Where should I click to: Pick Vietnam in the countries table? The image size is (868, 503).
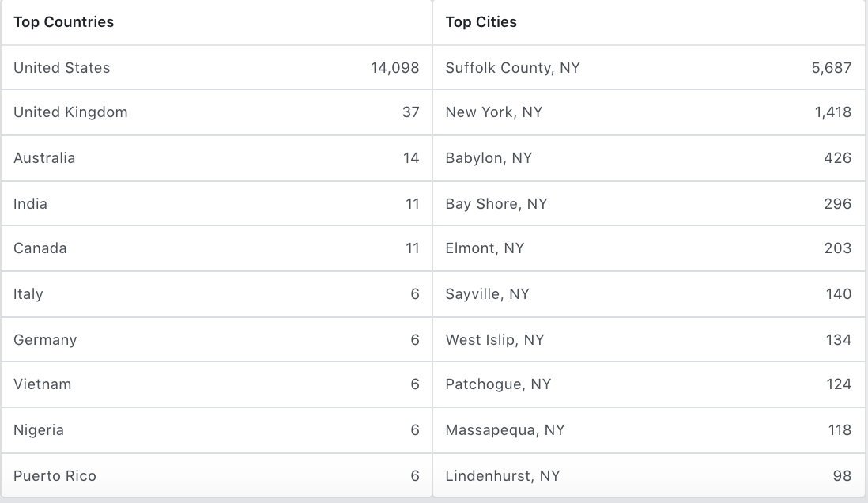[x=43, y=384]
